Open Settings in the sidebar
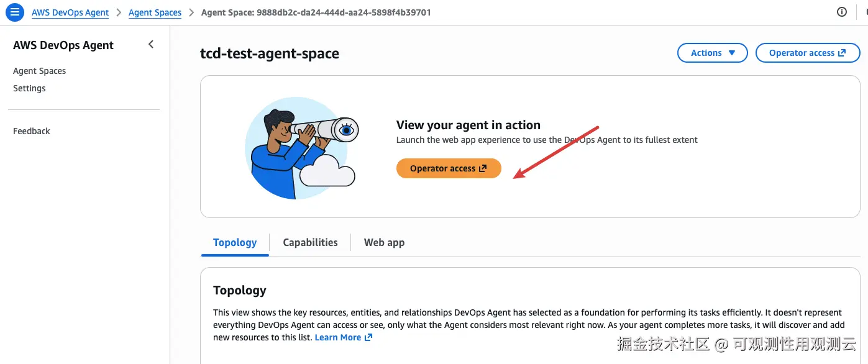 click(29, 88)
